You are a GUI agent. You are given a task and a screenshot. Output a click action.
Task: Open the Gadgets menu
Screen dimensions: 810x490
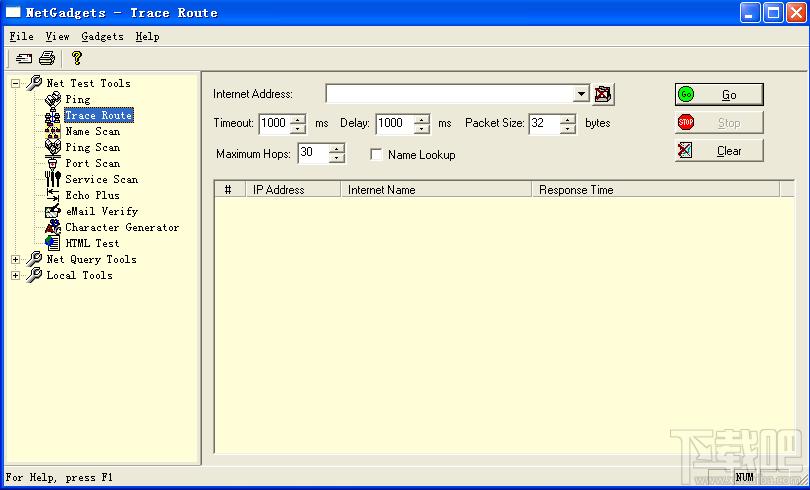102,37
